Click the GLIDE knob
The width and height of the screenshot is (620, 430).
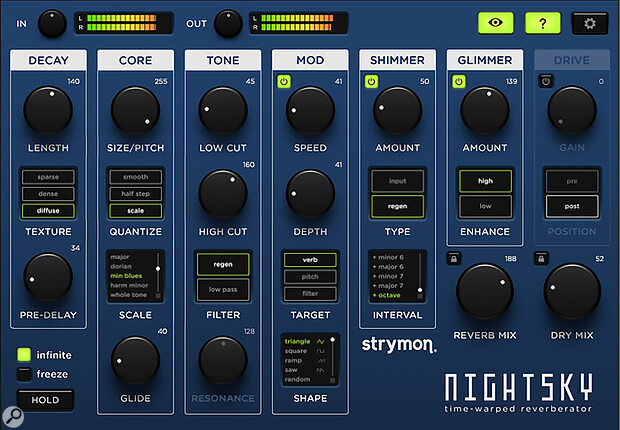136,360
